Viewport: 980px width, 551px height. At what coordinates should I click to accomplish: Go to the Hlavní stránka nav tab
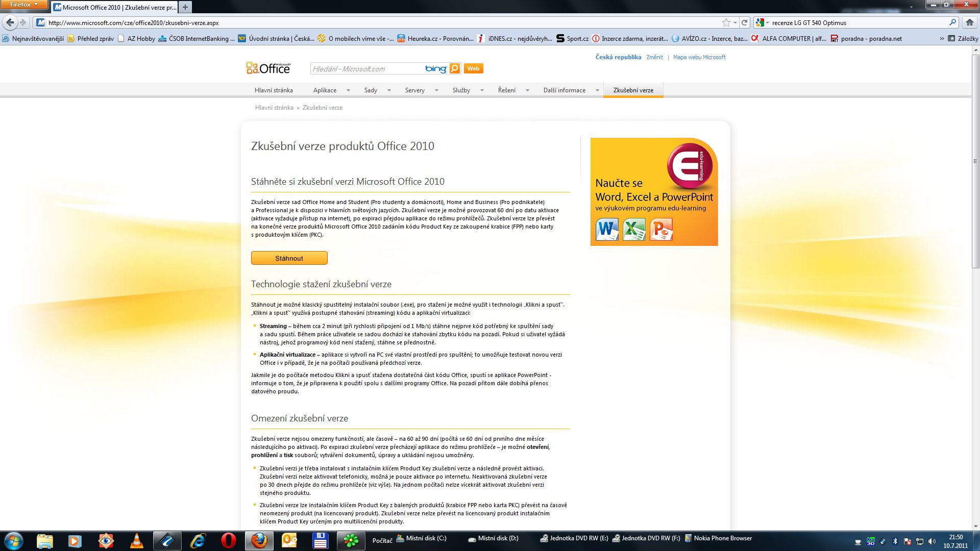point(274,90)
